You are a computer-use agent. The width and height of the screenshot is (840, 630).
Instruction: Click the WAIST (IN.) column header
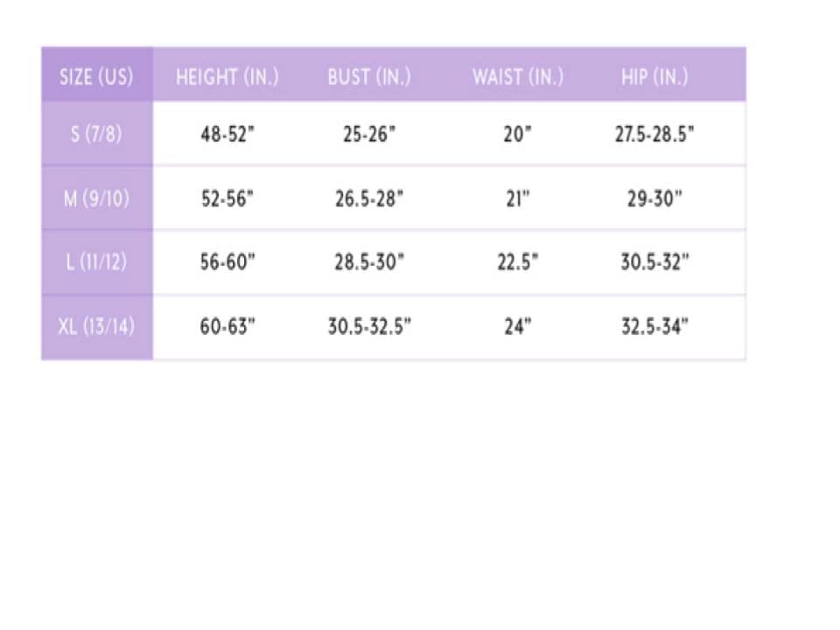point(518,77)
